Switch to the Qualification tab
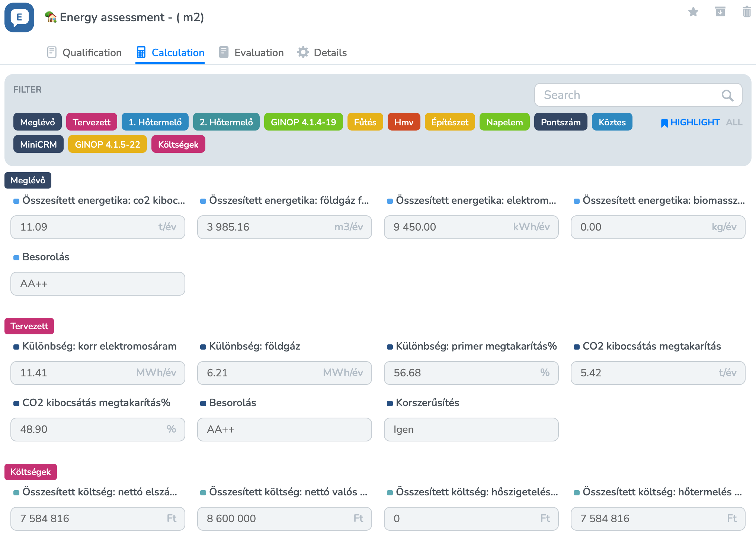This screenshot has width=756, height=540. (92, 52)
